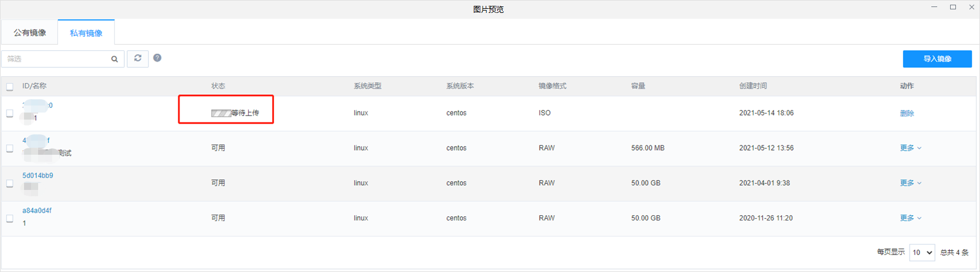
Task: Open the image ID link dated 2021-05-12
Action: (36, 141)
